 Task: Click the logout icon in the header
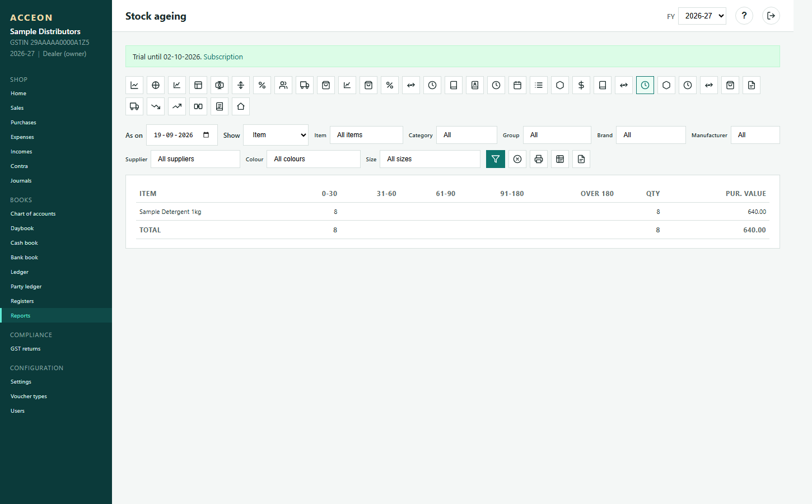pyautogui.click(x=771, y=16)
